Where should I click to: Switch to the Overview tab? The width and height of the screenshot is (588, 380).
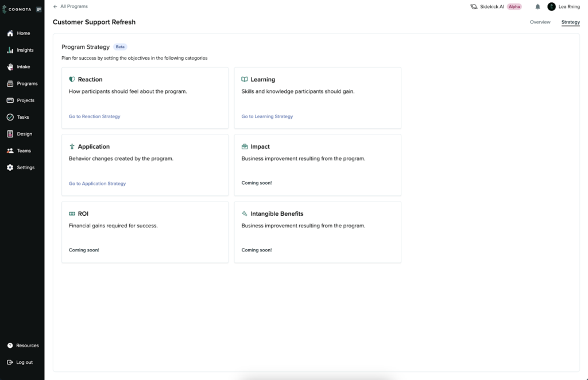coord(540,22)
